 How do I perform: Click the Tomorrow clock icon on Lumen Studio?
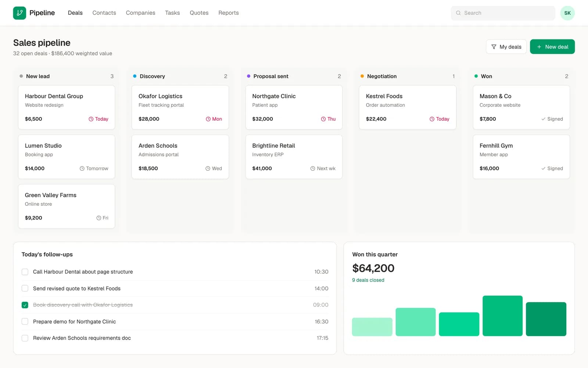tap(82, 169)
